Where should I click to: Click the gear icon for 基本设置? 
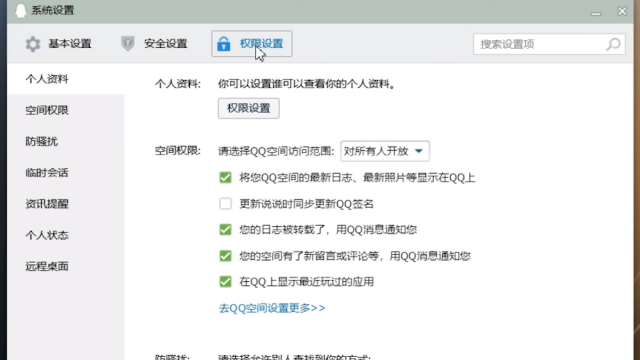[33, 44]
